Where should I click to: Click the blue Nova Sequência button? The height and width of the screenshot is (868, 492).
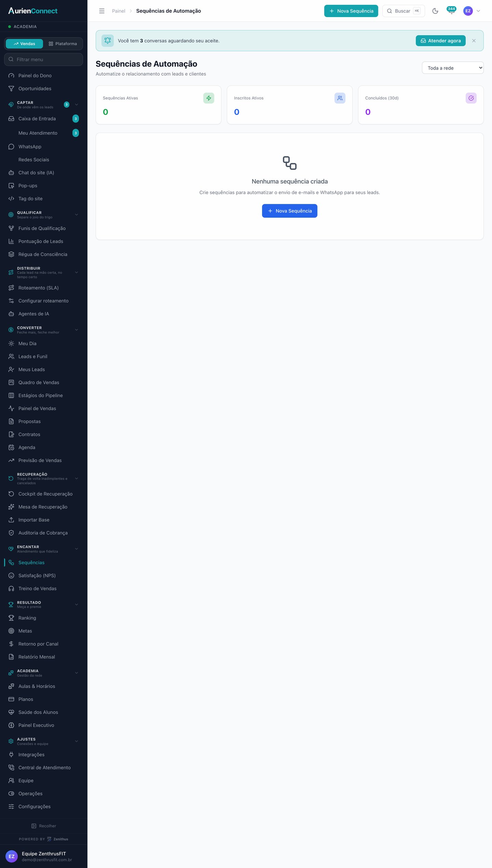point(290,211)
